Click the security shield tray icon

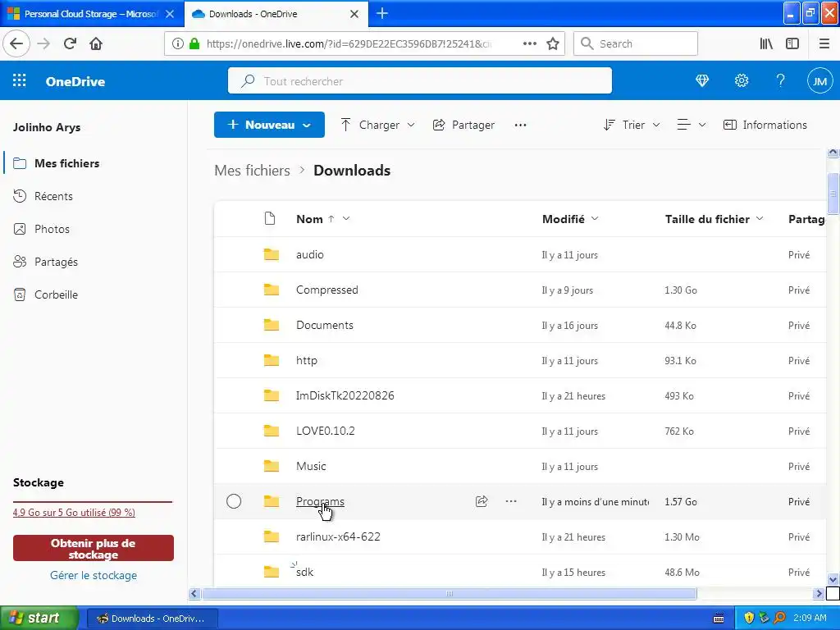click(x=749, y=618)
